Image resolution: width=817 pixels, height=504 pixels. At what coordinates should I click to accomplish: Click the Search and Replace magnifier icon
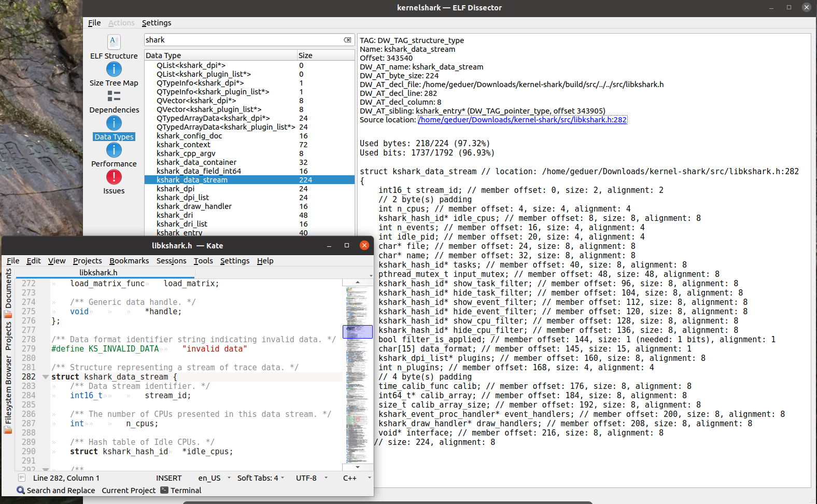tap(21, 490)
